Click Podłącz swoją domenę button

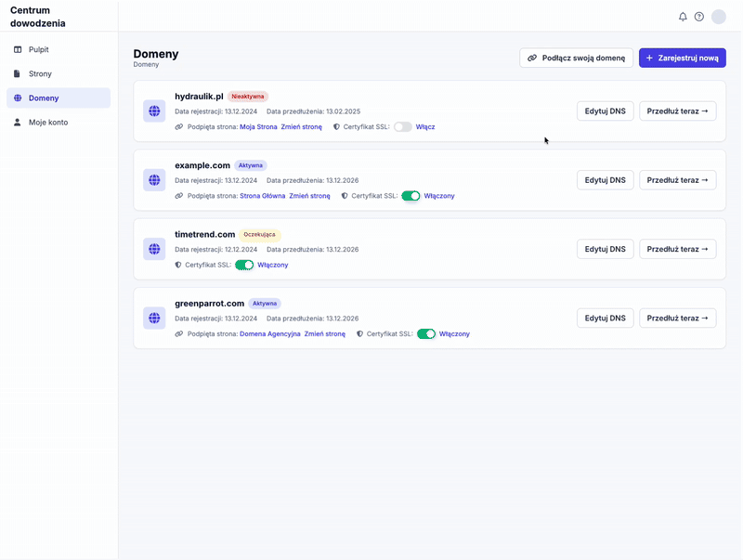coord(576,58)
